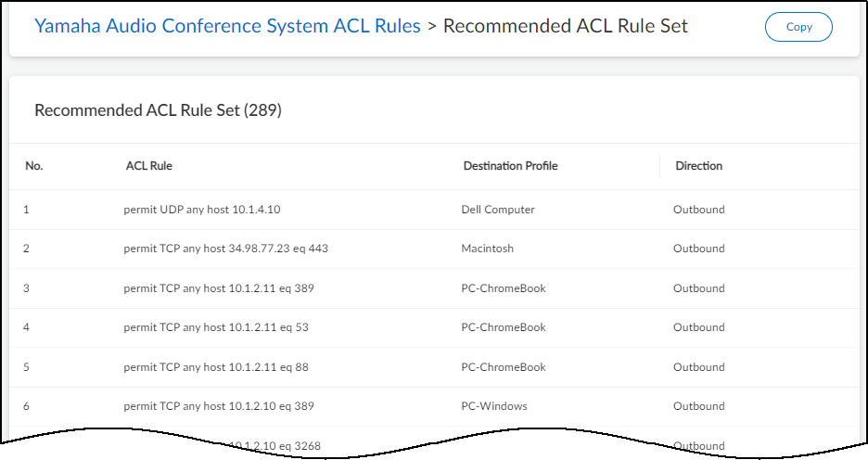Click the No. column header
The height and width of the screenshot is (460, 868).
tap(34, 166)
